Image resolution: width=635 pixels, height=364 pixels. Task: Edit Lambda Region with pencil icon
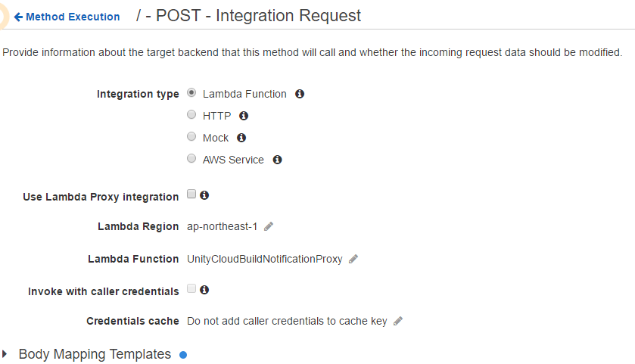click(269, 226)
